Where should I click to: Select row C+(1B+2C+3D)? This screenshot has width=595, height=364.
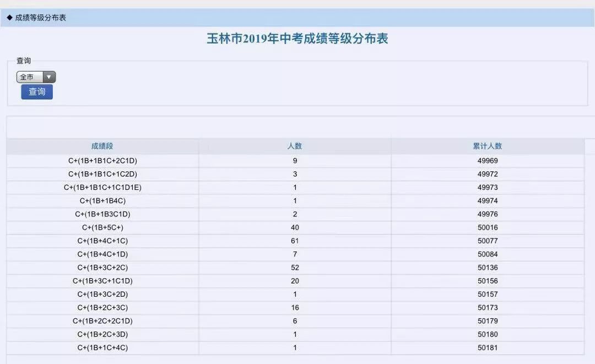pyautogui.click(x=295, y=334)
